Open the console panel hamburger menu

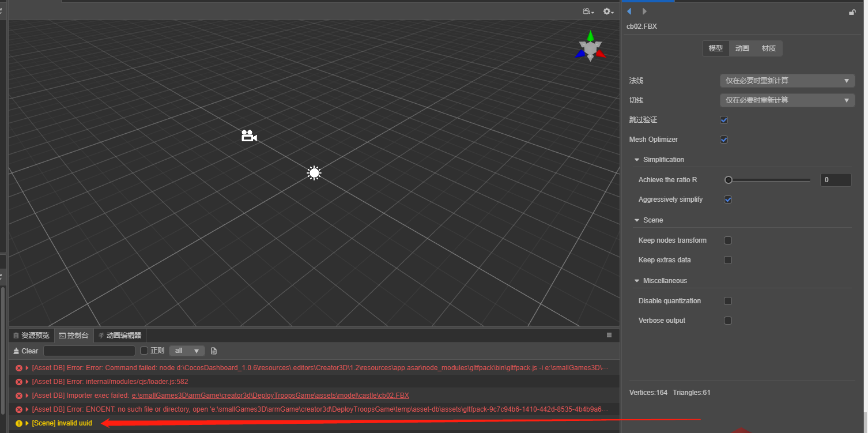tap(609, 335)
